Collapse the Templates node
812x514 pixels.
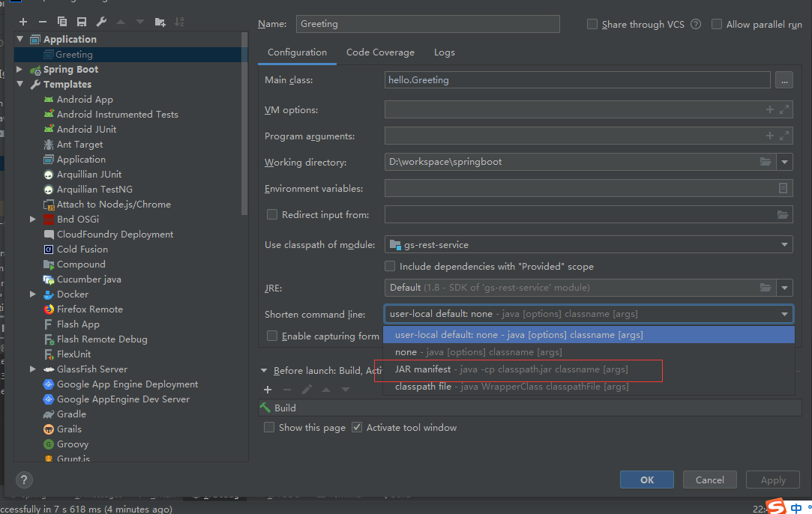pos(19,85)
